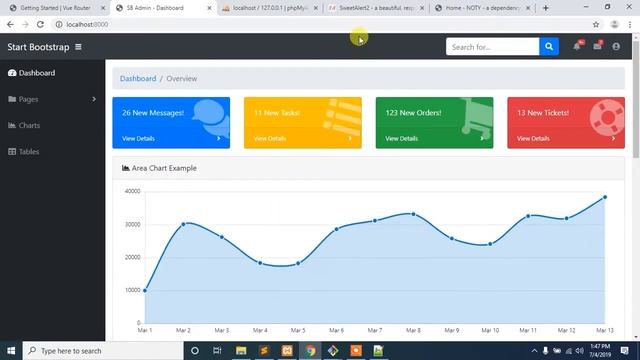Click in the Search for input field

coord(492,47)
